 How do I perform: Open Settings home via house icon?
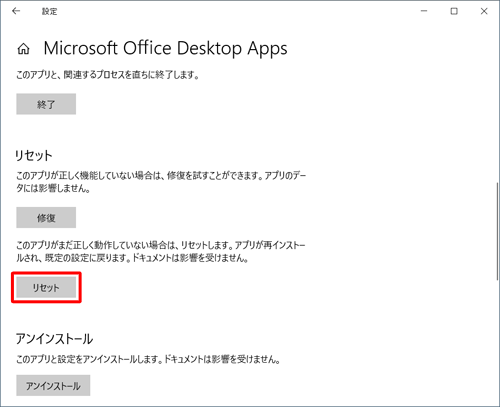[x=23, y=49]
